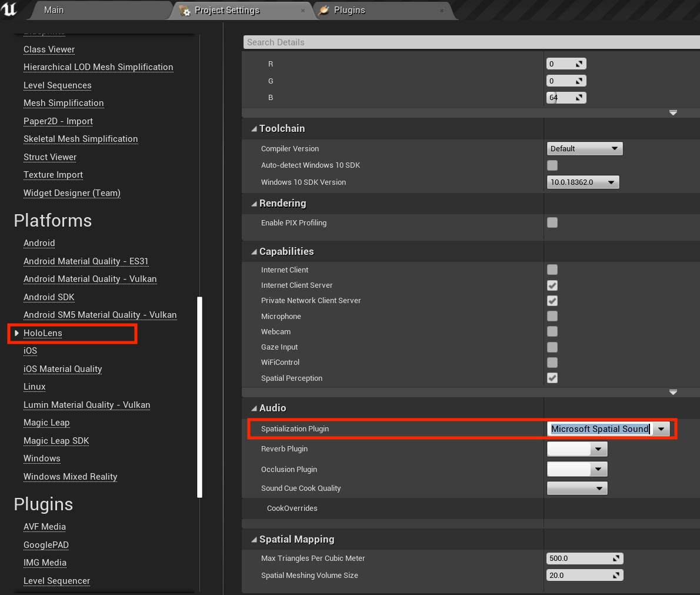Viewport: 700px width, 595px height.
Task: Close the Plugins tab
Action: tap(442, 10)
